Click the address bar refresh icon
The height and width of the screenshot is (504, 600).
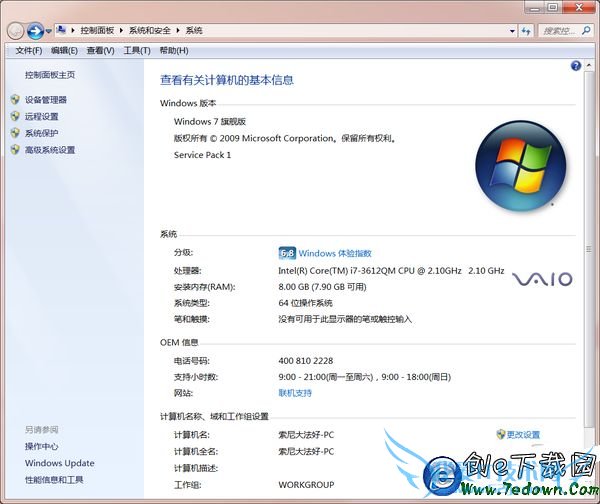[526, 31]
